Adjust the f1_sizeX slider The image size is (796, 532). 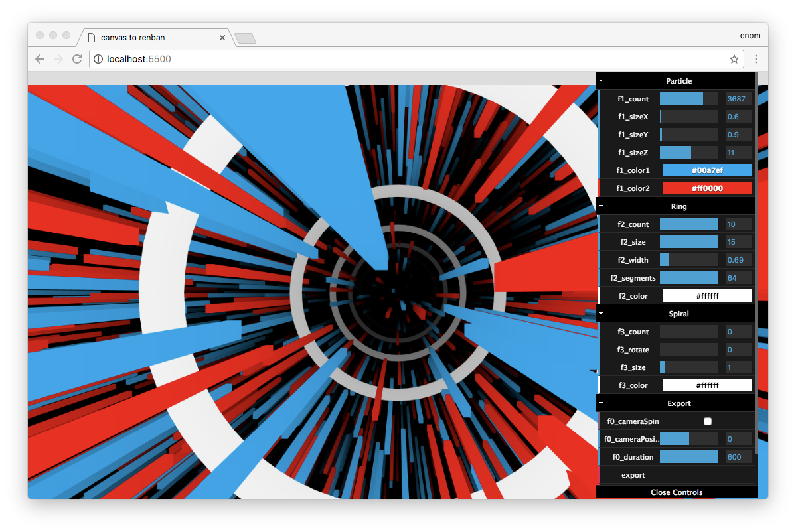click(x=689, y=117)
